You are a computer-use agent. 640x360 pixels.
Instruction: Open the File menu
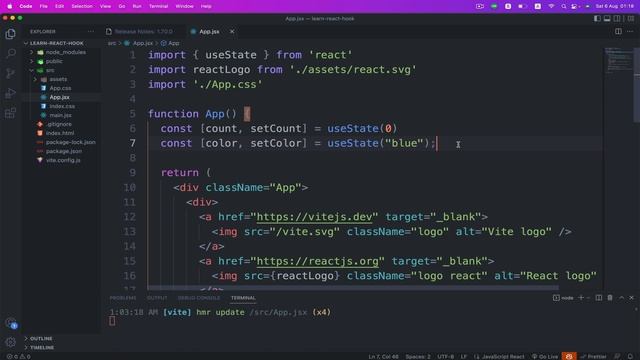pyautogui.click(x=43, y=6)
